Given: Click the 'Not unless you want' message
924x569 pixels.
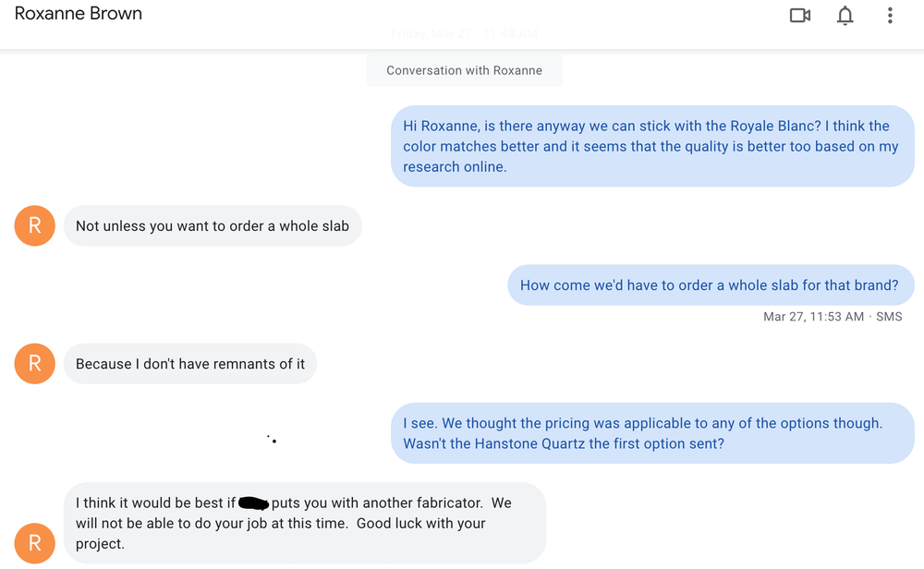Looking at the screenshot, I should pos(213,226).
